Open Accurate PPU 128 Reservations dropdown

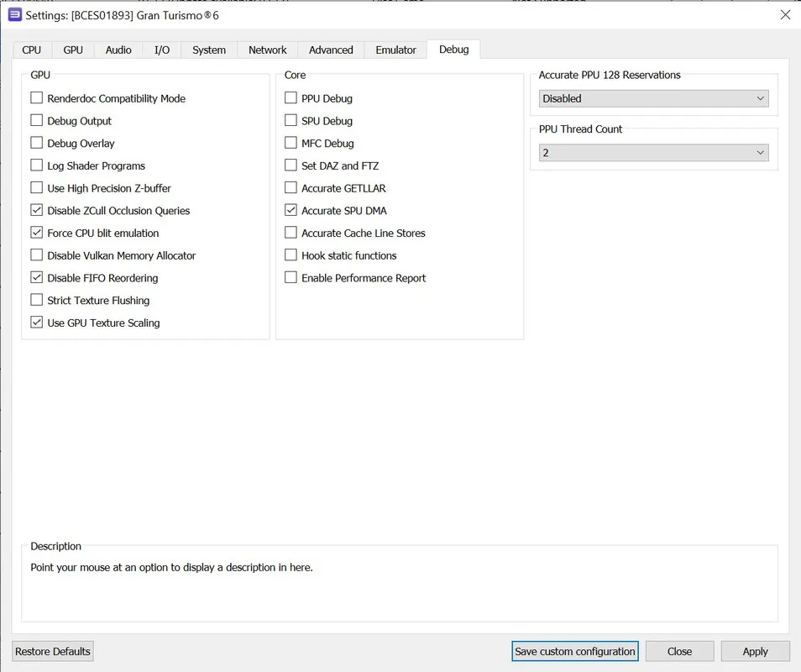point(653,98)
